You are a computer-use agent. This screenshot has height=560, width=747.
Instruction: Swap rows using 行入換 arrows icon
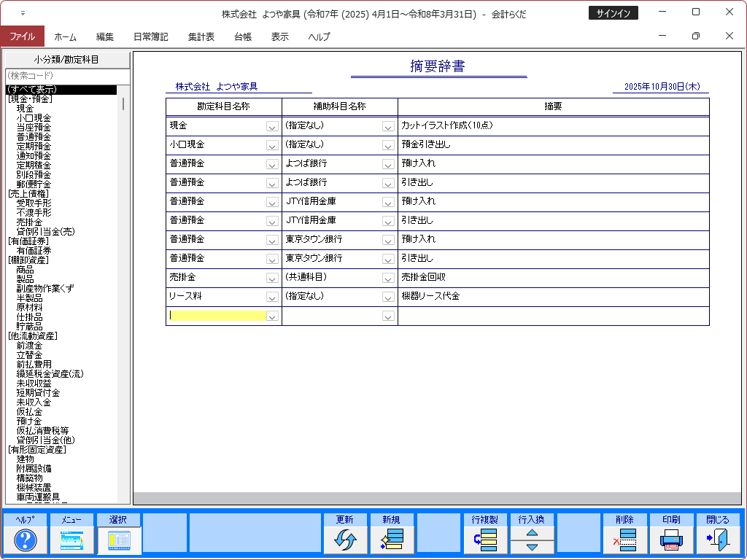[x=532, y=540]
